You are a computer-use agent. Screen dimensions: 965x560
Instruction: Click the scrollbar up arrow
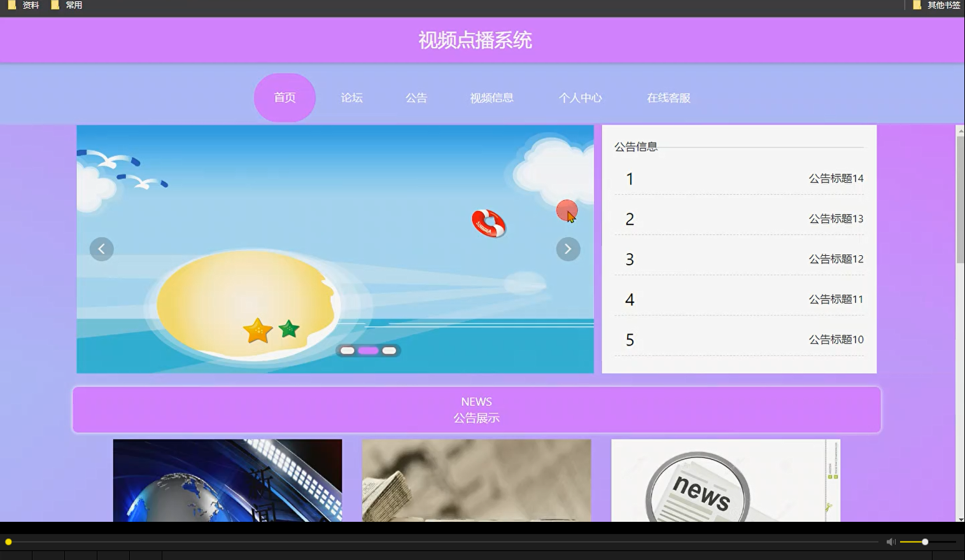[x=960, y=130]
